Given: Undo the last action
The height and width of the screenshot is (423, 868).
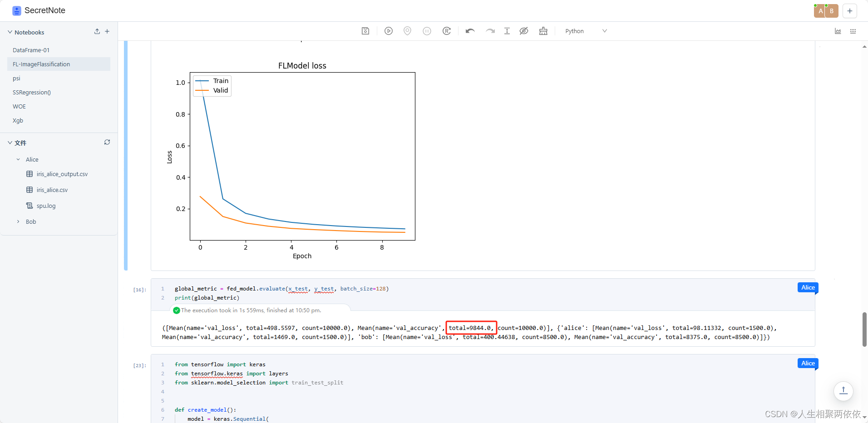Looking at the screenshot, I should (470, 31).
